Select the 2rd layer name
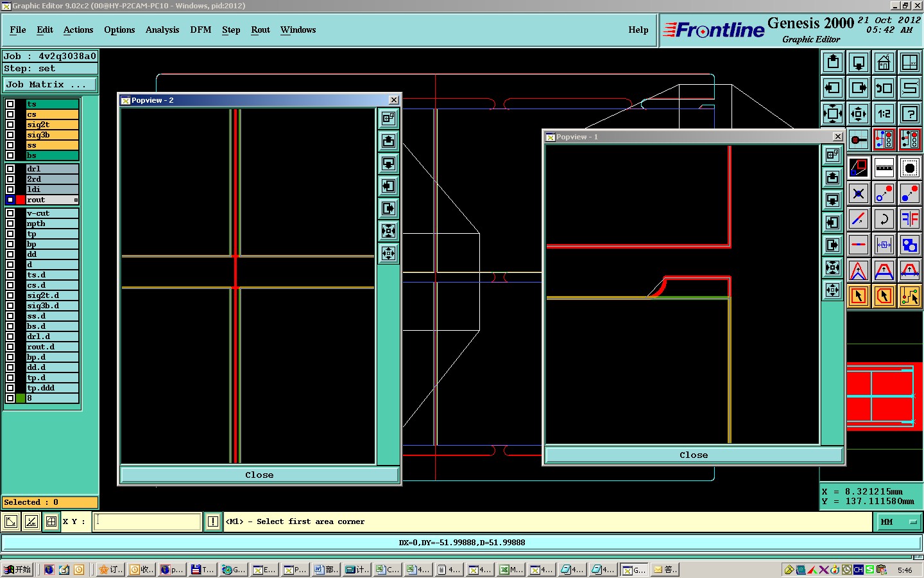The width and height of the screenshot is (924, 578). point(53,179)
